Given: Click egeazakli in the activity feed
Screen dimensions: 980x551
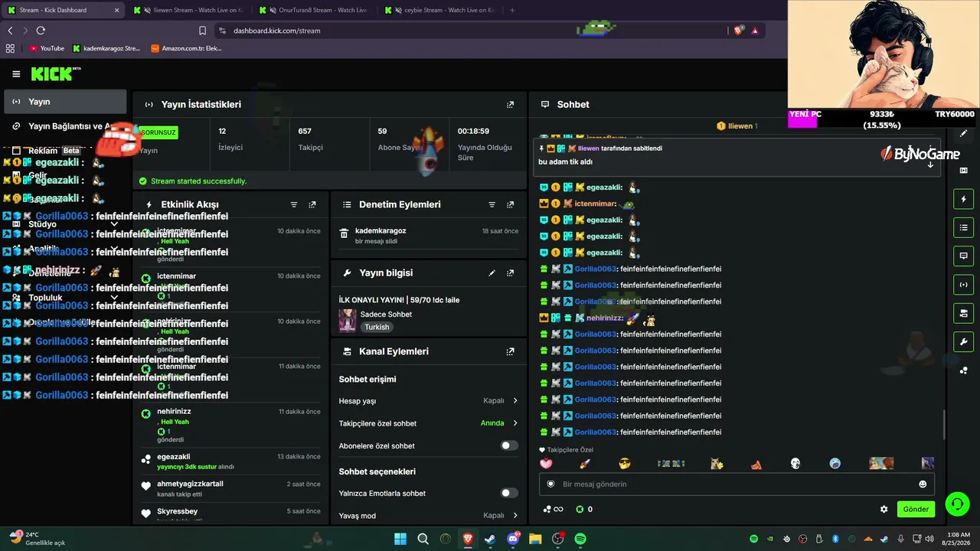Looking at the screenshot, I should click(x=174, y=457).
